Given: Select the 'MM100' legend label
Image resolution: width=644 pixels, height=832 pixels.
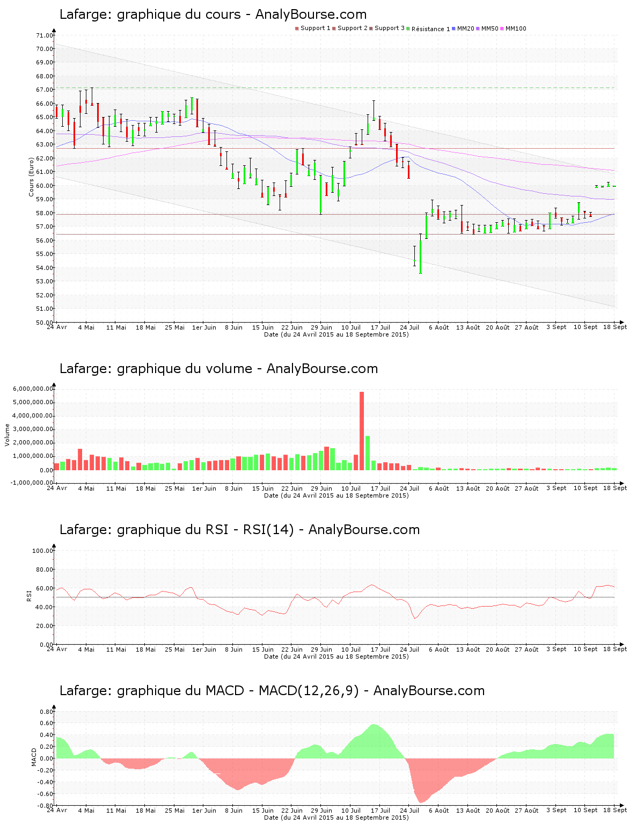Looking at the screenshot, I should (516, 28).
